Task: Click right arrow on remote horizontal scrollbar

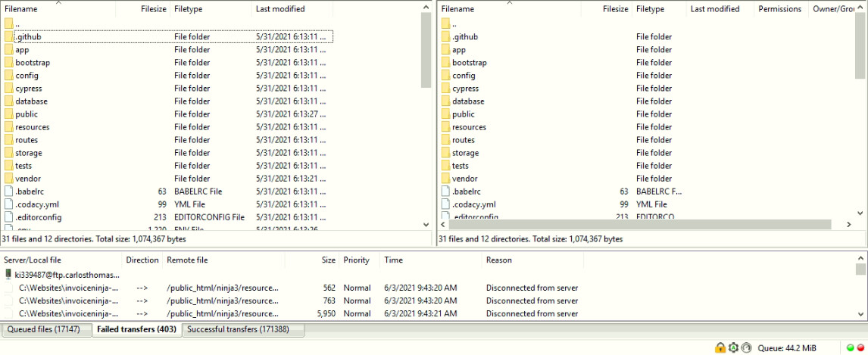Action: pyautogui.click(x=848, y=225)
